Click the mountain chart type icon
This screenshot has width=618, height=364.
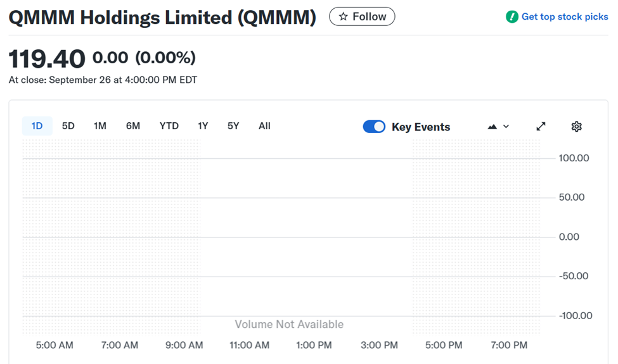tap(492, 127)
